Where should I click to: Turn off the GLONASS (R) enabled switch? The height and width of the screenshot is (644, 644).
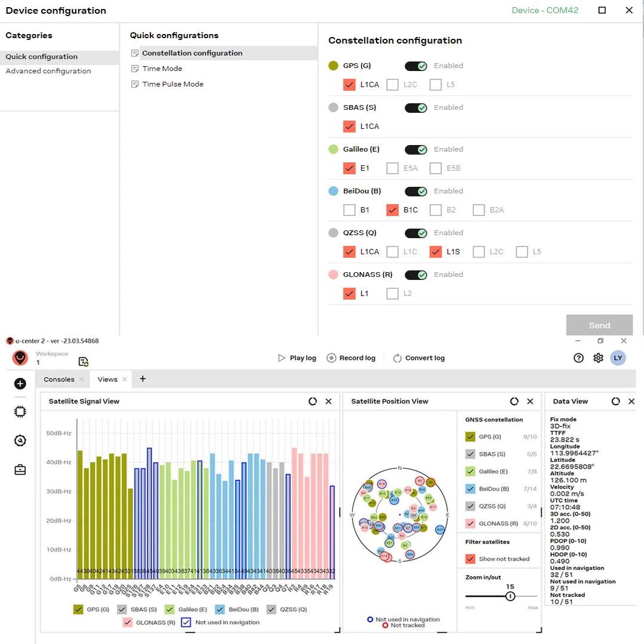(416, 275)
